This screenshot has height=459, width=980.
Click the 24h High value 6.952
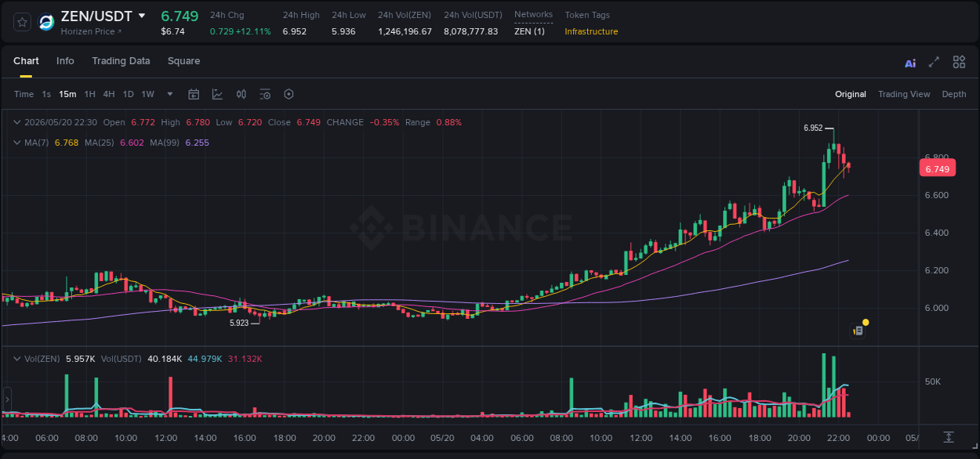[295, 31]
